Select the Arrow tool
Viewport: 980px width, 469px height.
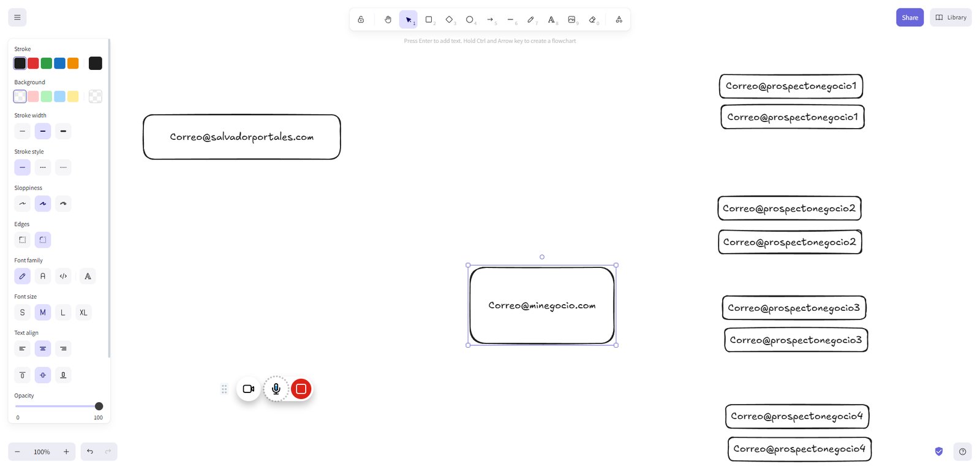tap(490, 20)
